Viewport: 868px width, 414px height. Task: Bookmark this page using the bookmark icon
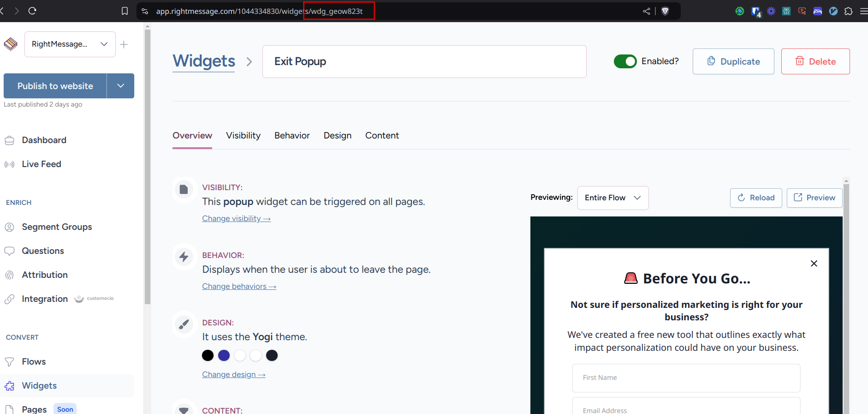pos(125,11)
